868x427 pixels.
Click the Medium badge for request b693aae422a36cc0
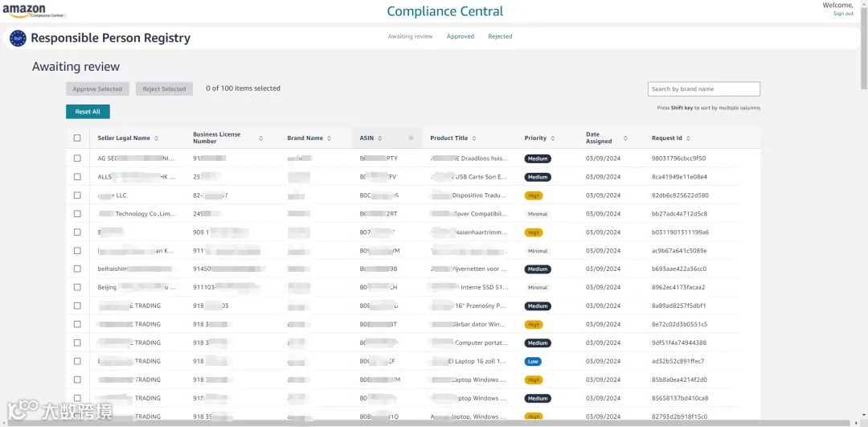[x=538, y=269]
